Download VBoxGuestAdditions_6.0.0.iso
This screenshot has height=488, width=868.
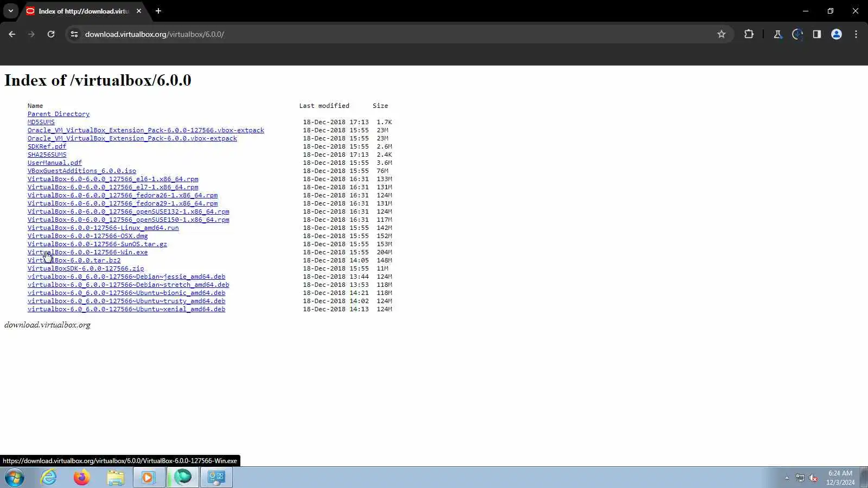pos(82,171)
